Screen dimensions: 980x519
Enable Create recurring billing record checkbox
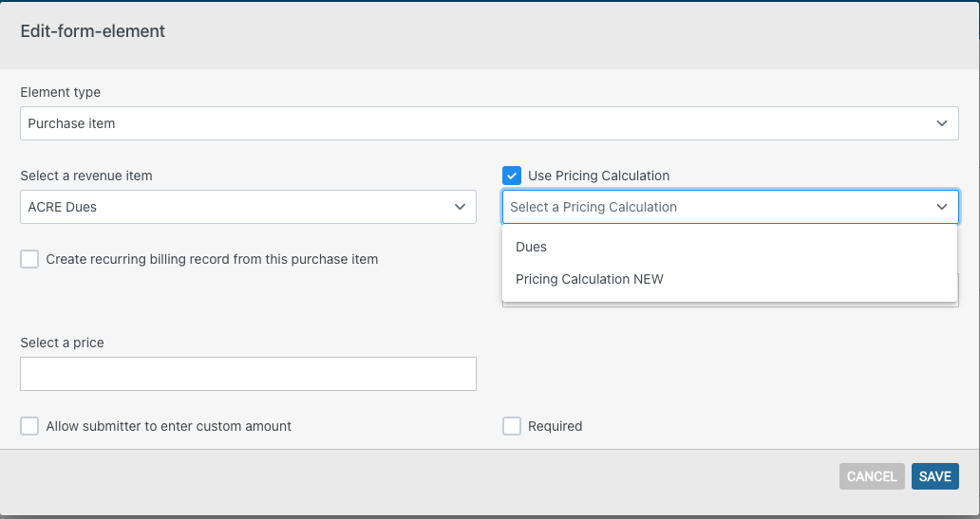29,259
